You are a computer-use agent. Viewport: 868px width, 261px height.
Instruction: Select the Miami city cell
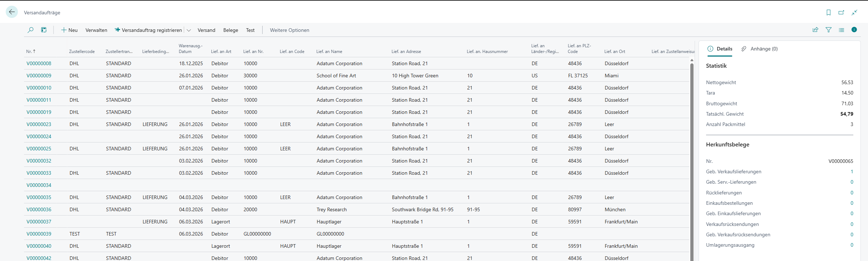click(x=612, y=76)
